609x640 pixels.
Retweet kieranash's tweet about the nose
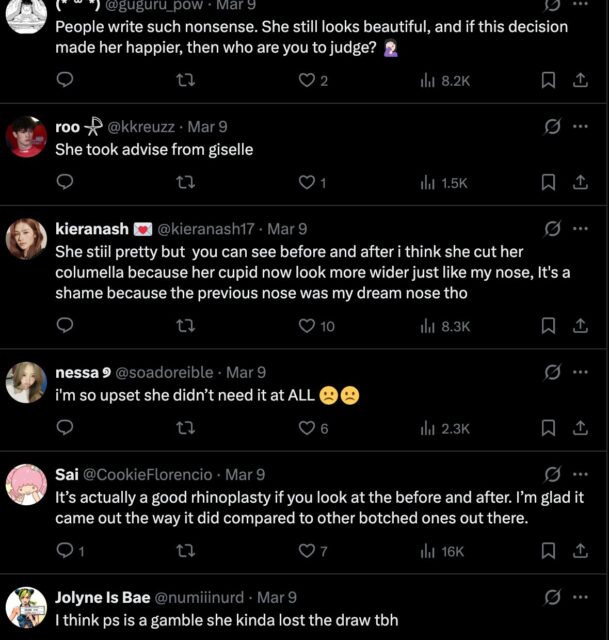185,325
